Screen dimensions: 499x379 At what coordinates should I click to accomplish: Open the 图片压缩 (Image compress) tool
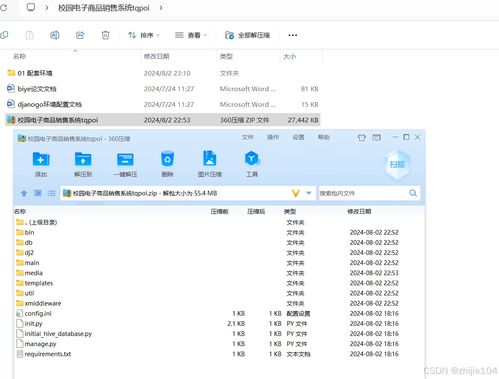pyautogui.click(x=209, y=158)
